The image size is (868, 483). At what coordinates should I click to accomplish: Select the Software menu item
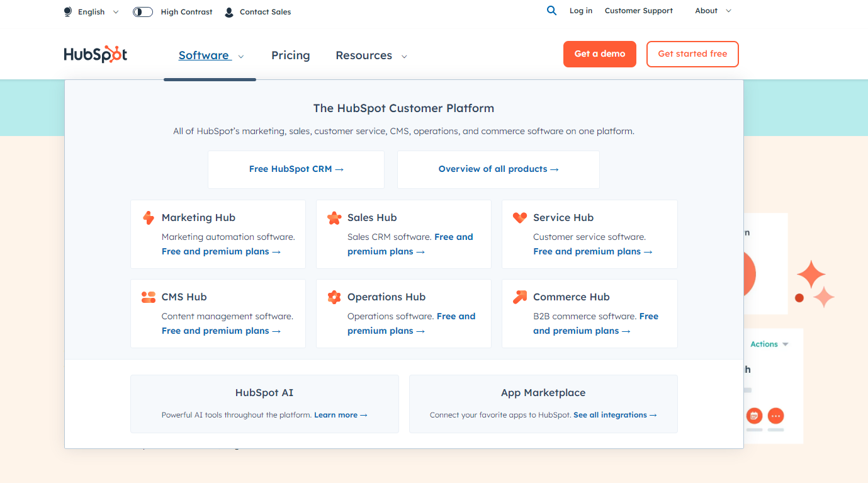coord(204,55)
